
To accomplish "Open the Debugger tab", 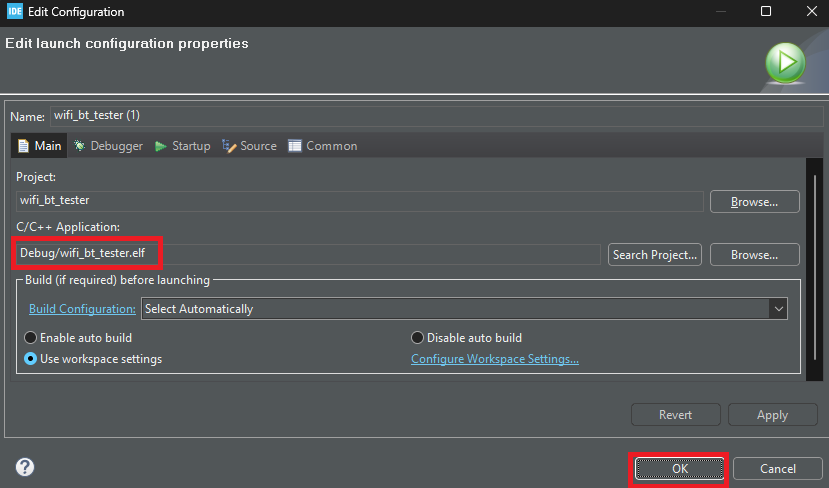I will (x=108, y=146).
